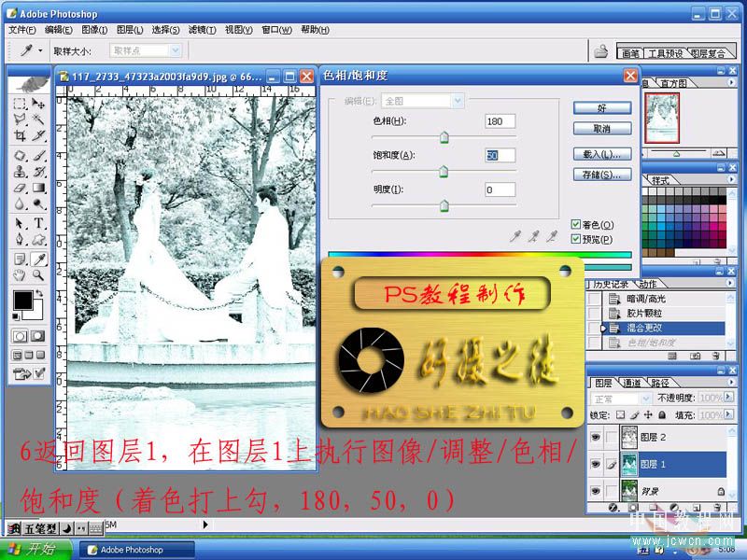Click the swap foreground/background colors arrow
Image resolution: width=747 pixels, height=560 pixels.
39,293
